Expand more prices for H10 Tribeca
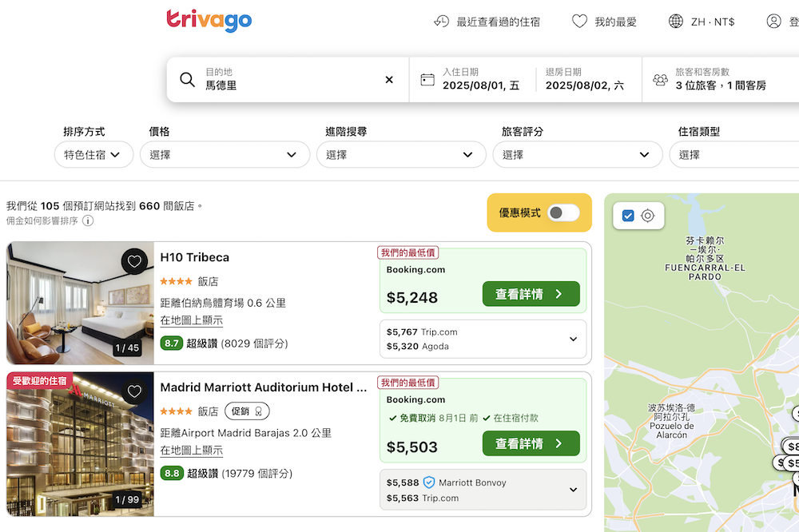This screenshot has width=799, height=532. click(573, 339)
